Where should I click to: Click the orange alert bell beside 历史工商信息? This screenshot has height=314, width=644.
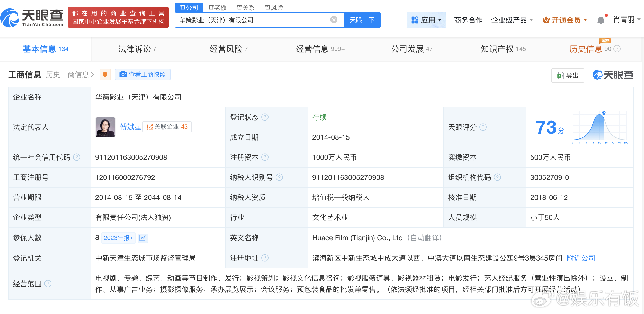[105, 75]
